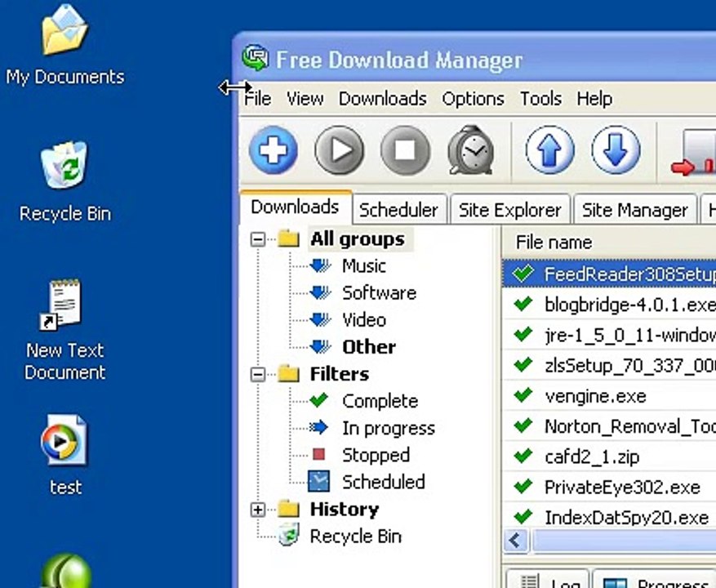
Task: Move download down with blue down arrow
Action: pos(616,149)
